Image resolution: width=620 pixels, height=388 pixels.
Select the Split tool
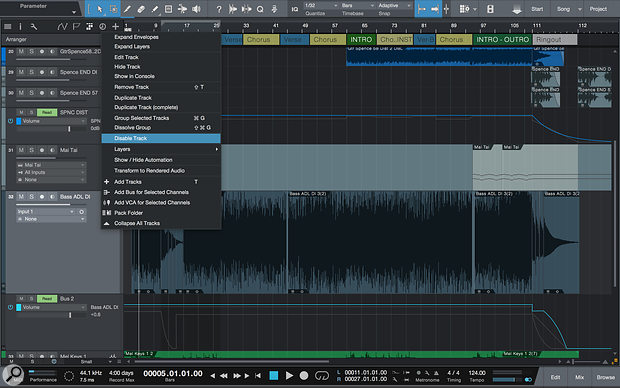coord(127,9)
